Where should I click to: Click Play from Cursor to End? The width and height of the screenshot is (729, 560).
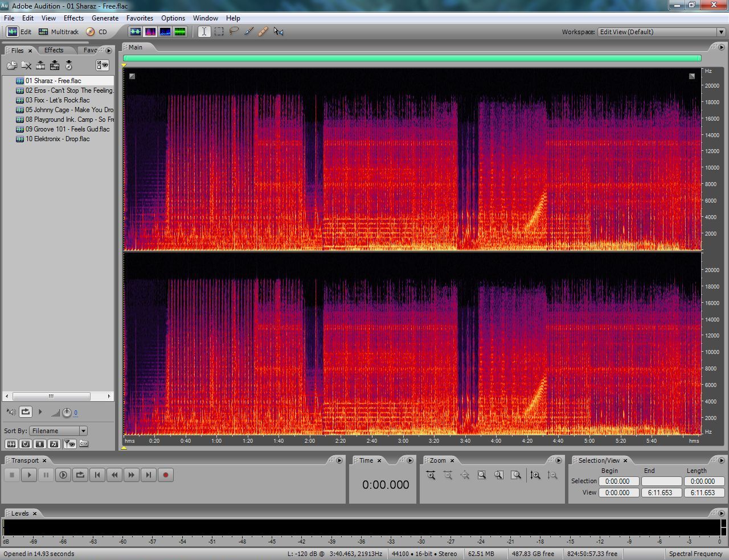tap(63, 475)
